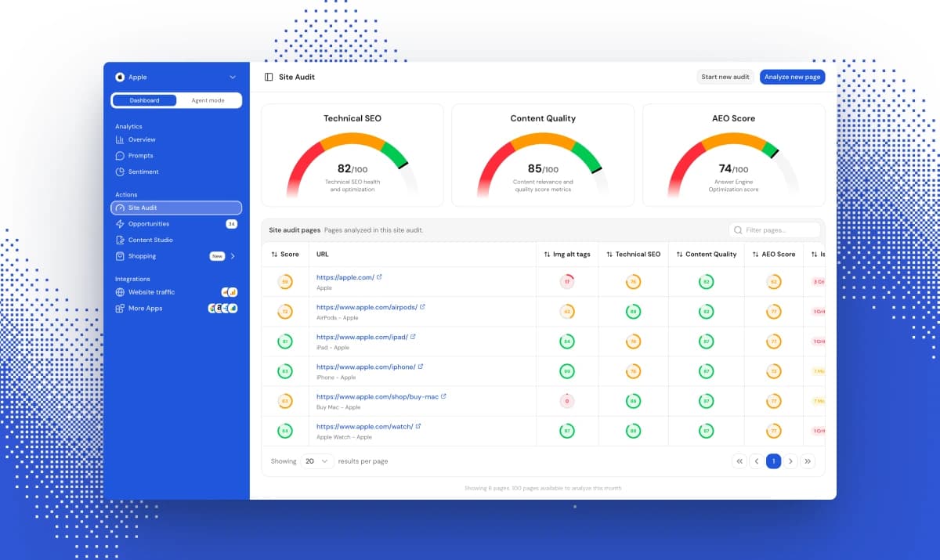Focus the Filter pages search field
This screenshot has width=940, height=560.
775,230
